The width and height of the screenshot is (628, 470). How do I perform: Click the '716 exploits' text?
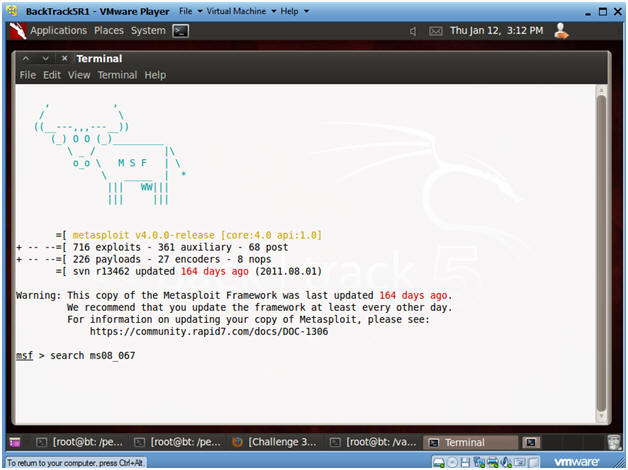pos(107,247)
